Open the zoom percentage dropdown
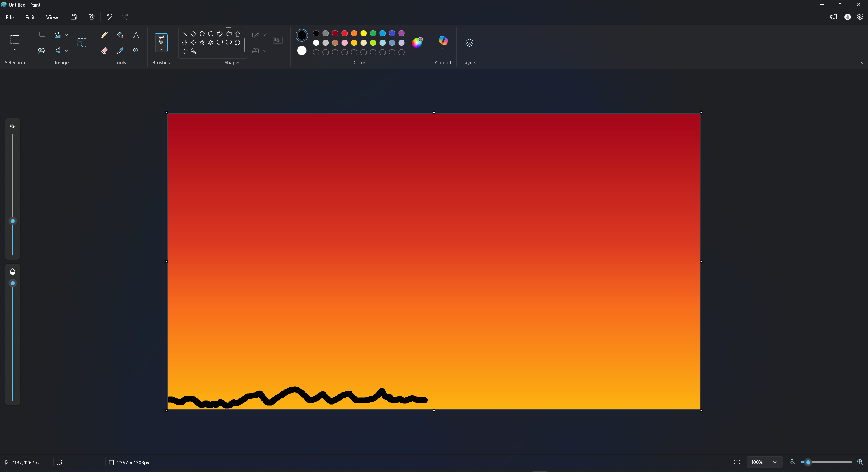 click(x=775, y=462)
